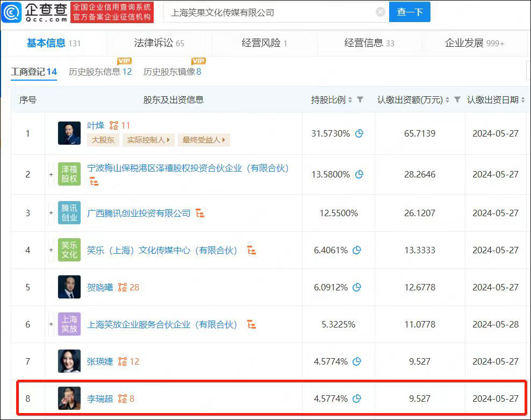Select the 工商登记 sub-tab
The image size is (531, 420).
point(34,72)
